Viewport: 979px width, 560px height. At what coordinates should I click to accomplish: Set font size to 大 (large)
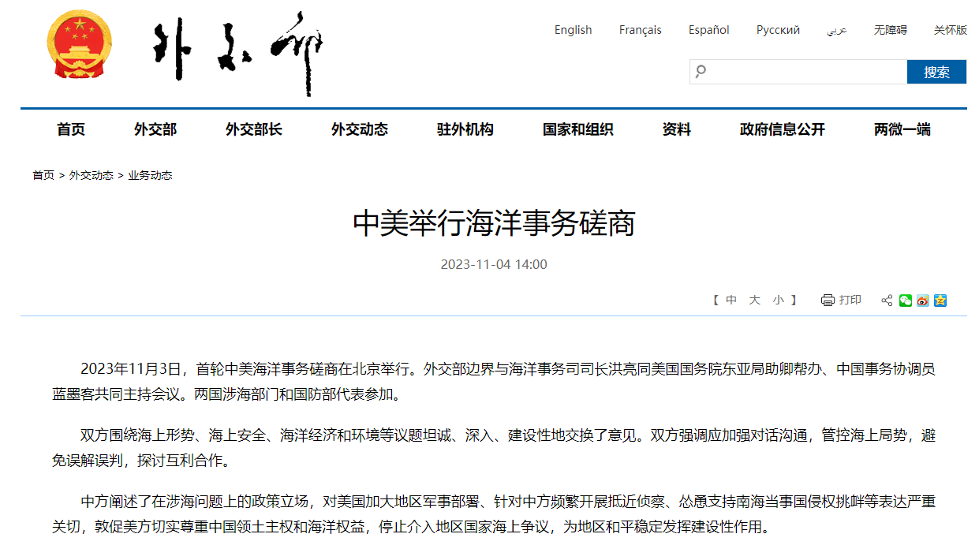[754, 300]
